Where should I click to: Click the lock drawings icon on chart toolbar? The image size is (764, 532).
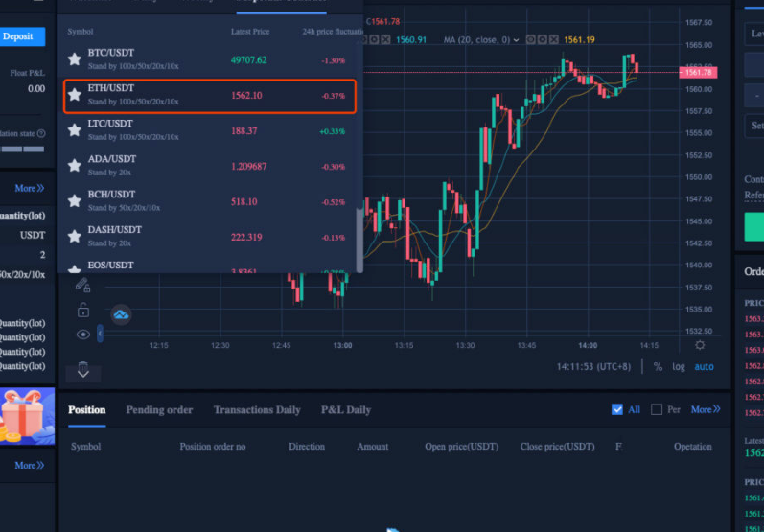[x=83, y=310]
